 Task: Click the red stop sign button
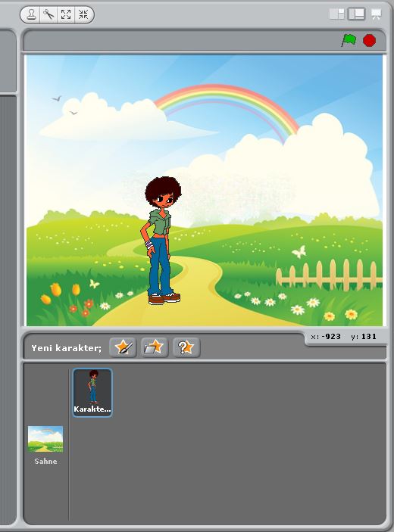click(369, 40)
